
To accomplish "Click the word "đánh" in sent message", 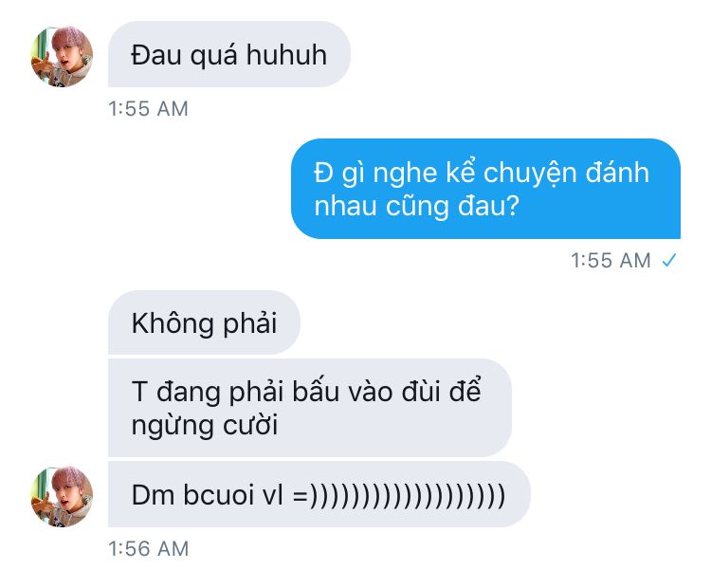I will click(617, 173).
